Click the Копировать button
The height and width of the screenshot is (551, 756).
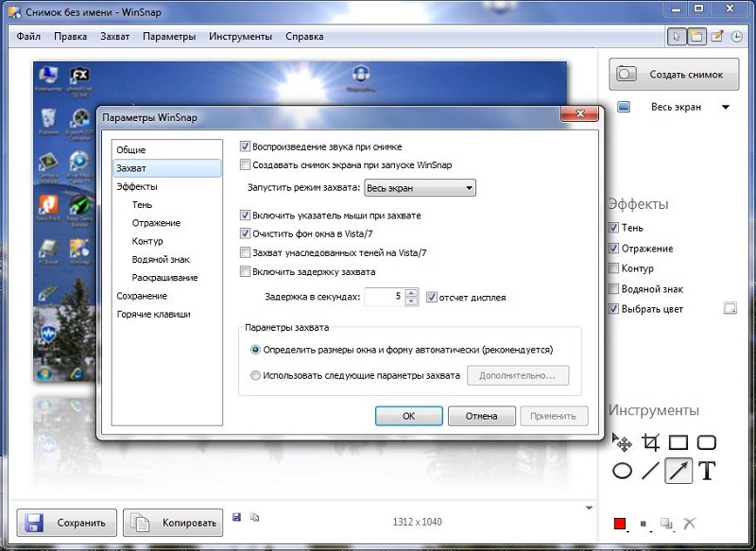tap(173, 523)
